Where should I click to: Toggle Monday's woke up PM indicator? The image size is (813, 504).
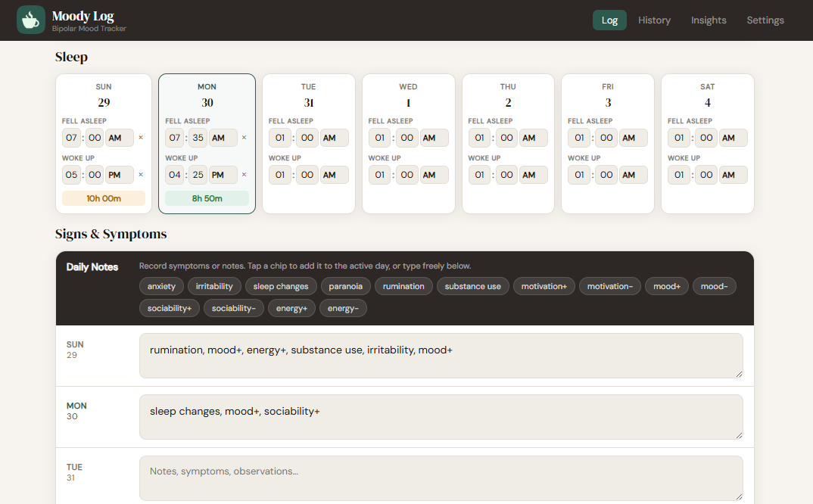click(223, 175)
